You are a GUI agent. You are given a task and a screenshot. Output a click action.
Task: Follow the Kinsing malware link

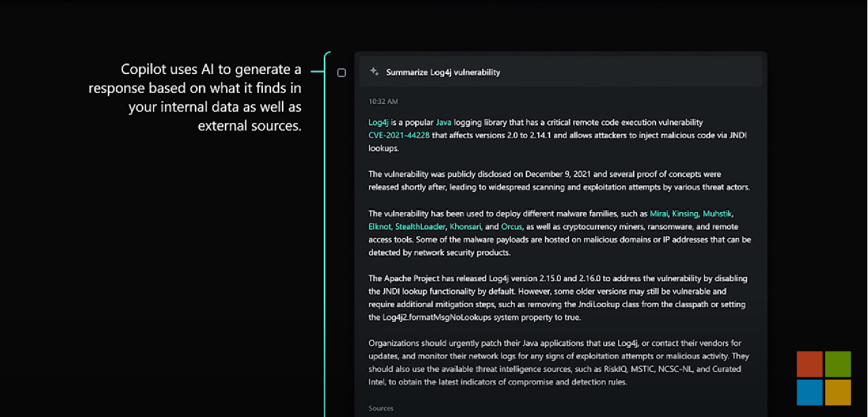[x=685, y=213]
